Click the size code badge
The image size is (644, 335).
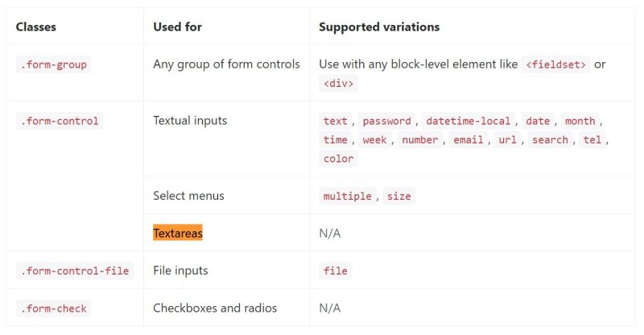[398, 196]
